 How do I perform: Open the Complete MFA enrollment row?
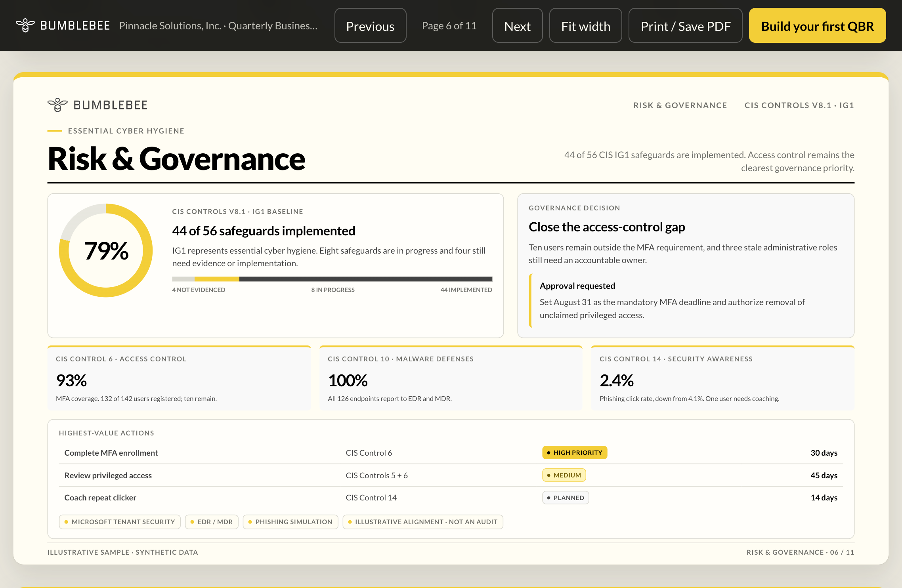pyautogui.click(x=451, y=453)
